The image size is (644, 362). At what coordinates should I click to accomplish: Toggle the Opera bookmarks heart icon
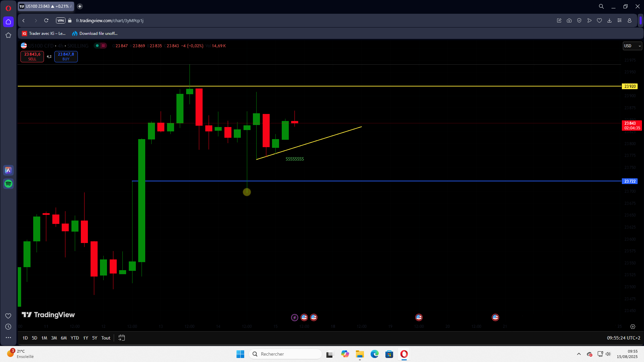click(x=599, y=20)
